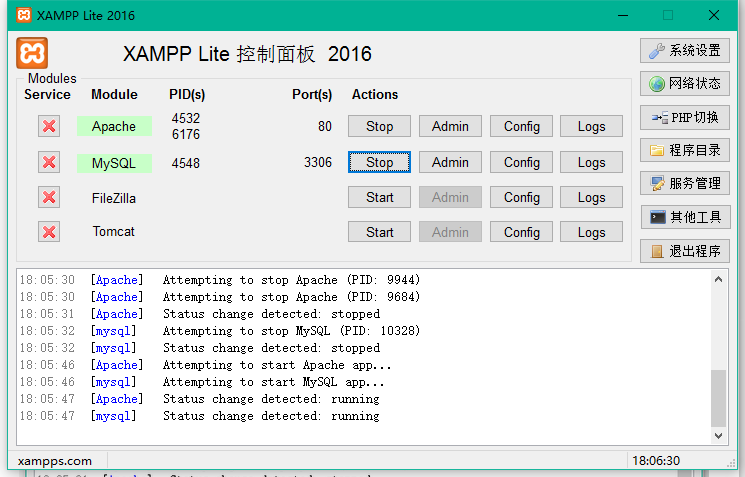
Task: Click the XAMPP logo in the panel header
Action: pyautogui.click(x=32, y=53)
